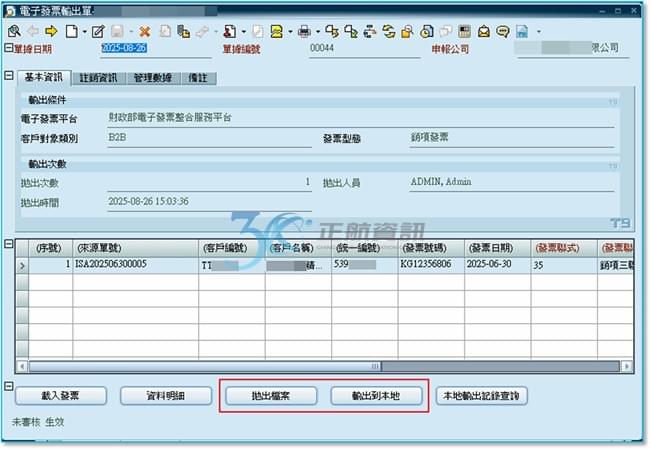Click invoice number cell KG12356806
The image size is (650, 449).
point(431,265)
